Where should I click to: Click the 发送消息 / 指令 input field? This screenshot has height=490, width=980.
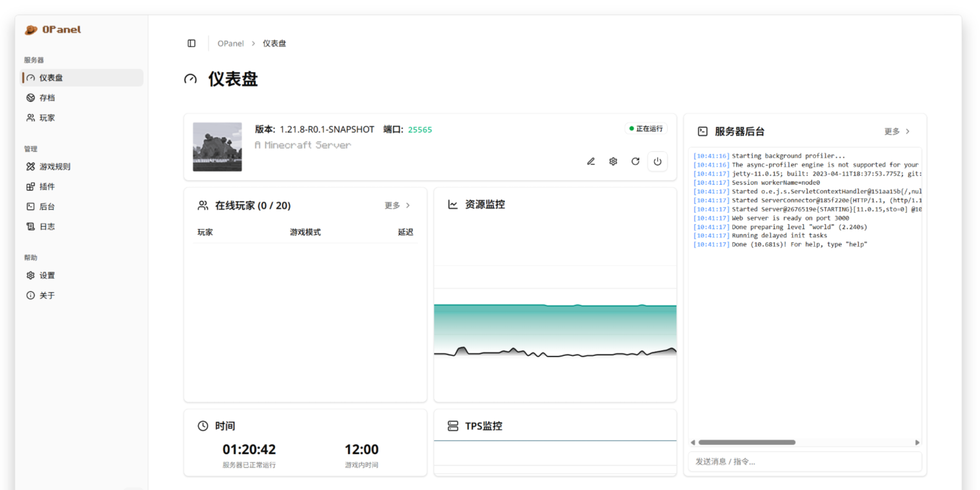tap(805, 461)
